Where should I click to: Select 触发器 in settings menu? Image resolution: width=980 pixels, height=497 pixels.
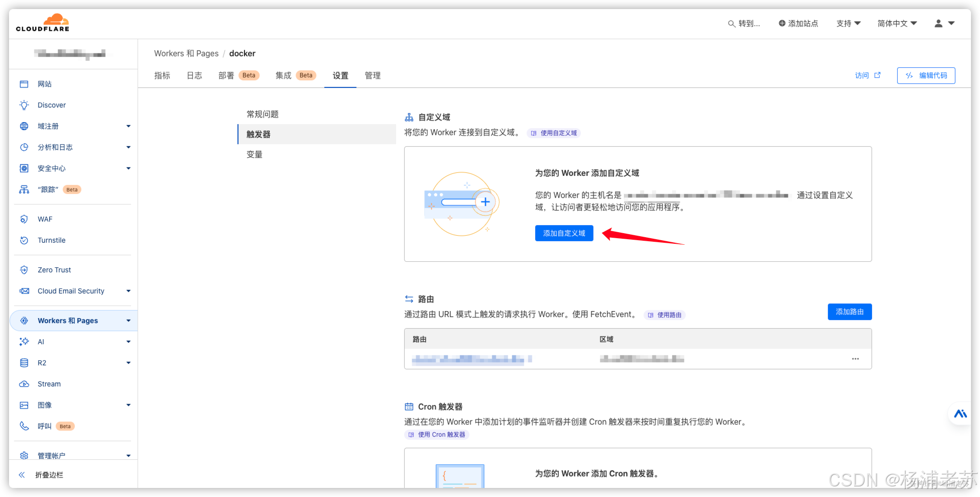(x=317, y=134)
